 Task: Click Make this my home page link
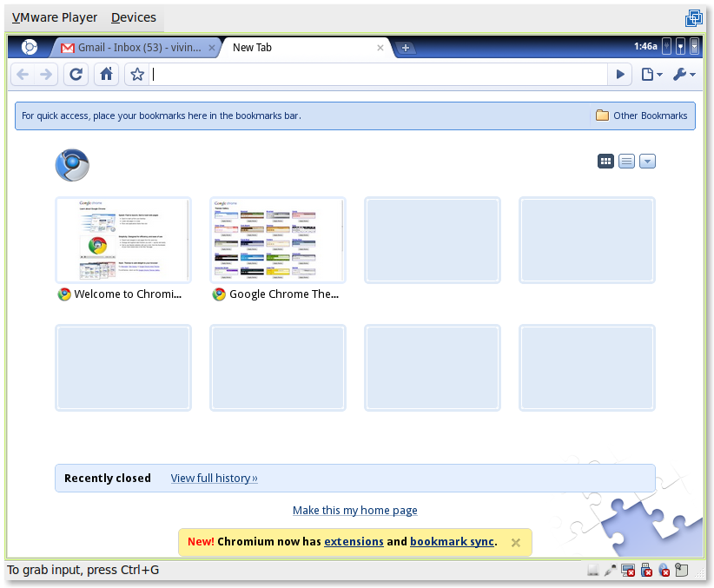tap(354, 510)
